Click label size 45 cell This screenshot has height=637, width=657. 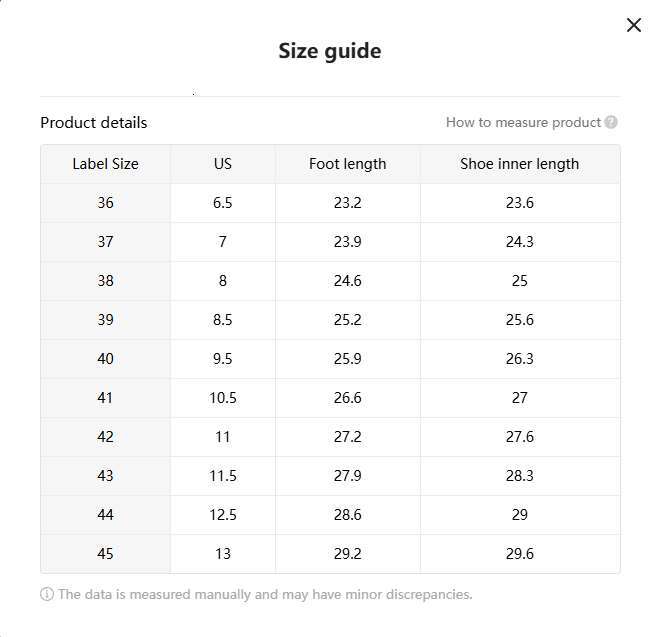pos(105,554)
